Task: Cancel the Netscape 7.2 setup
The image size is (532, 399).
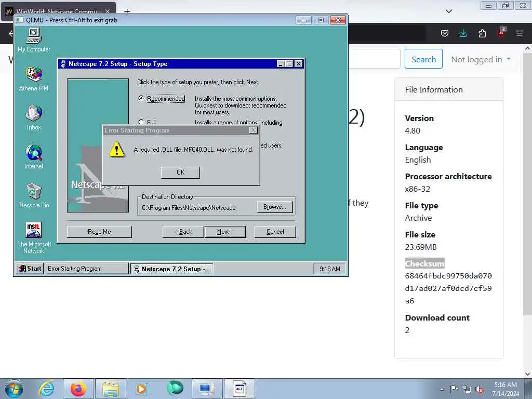Action: tap(275, 232)
